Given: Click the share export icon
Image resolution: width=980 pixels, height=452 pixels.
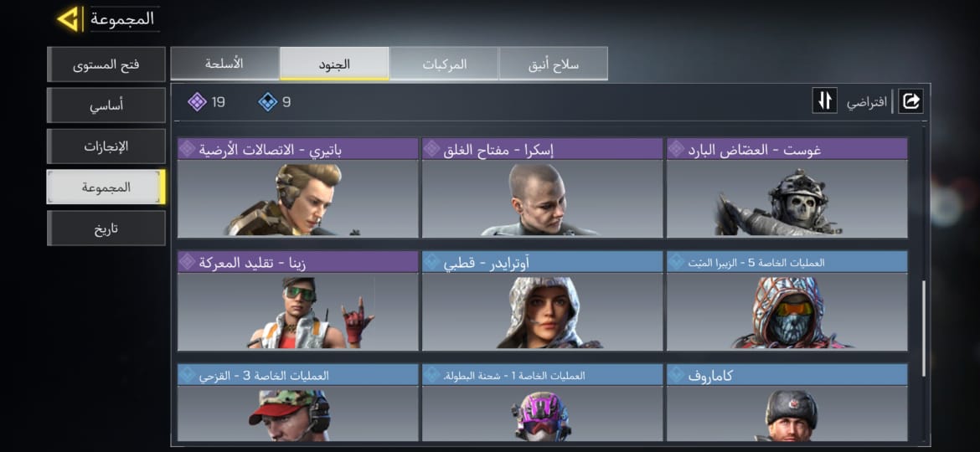Looking at the screenshot, I should (910, 100).
